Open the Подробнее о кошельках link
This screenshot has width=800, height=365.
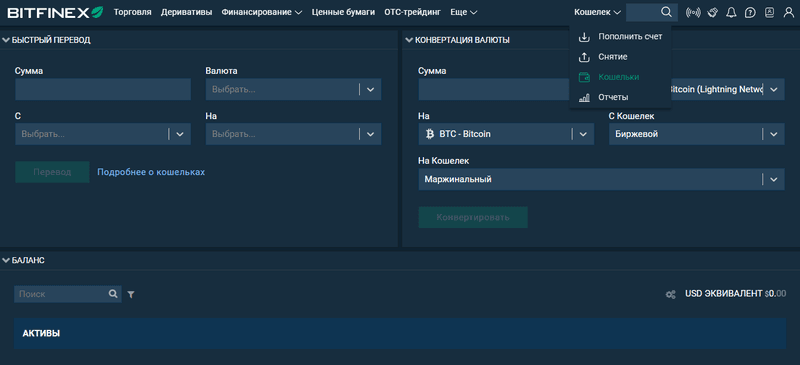point(151,172)
